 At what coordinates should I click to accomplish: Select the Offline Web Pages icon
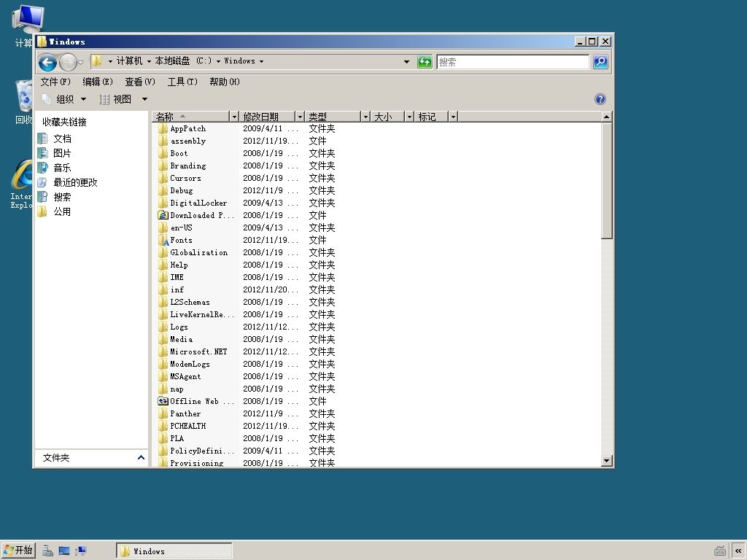click(x=163, y=401)
